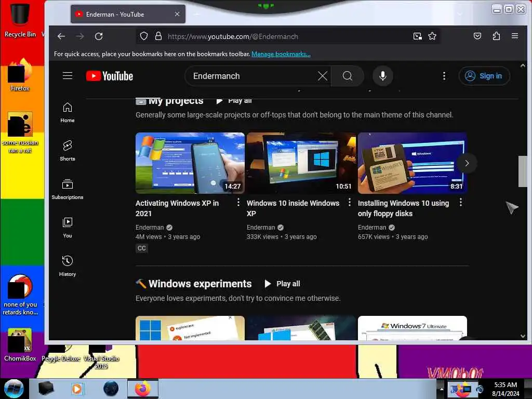This screenshot has width=532, height=399.
Task: Click the floppy disks video thumbnail
Action: coord(413,163)
